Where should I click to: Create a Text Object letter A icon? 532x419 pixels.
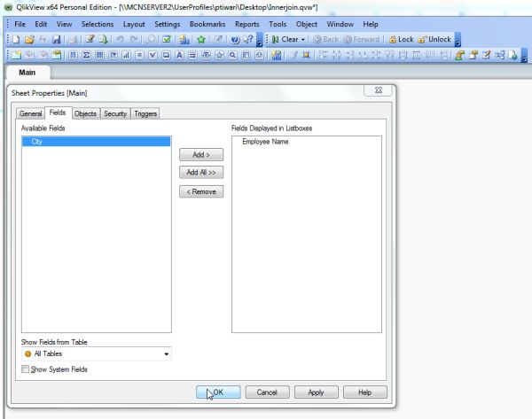click(x=179, y=55)
